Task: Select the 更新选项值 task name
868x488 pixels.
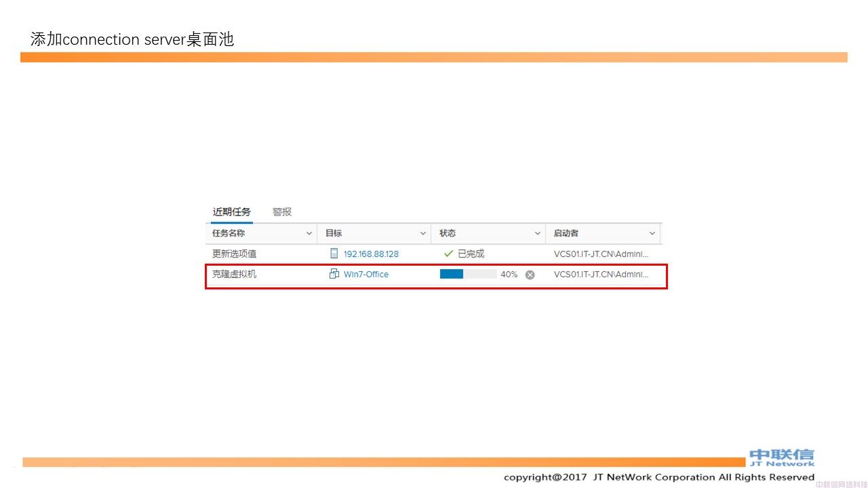Action: (x=235, y=253)
